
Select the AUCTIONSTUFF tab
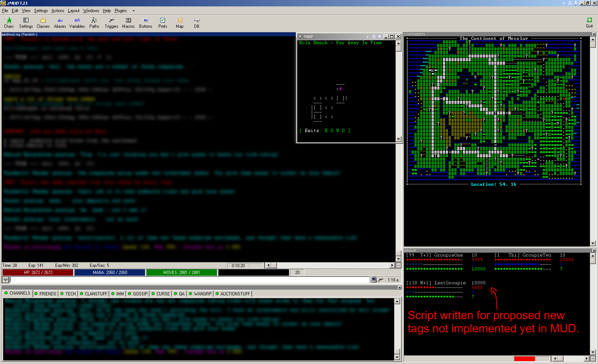(232, 294)
